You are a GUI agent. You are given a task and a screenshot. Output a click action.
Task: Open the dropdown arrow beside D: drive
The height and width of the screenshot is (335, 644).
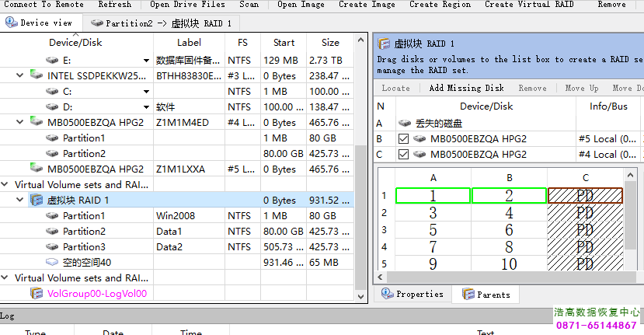point(146,107)
